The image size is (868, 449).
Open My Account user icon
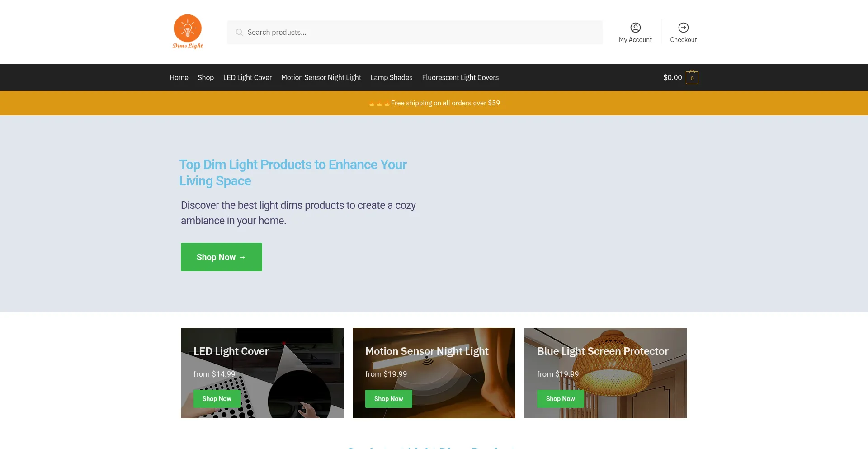635,28
